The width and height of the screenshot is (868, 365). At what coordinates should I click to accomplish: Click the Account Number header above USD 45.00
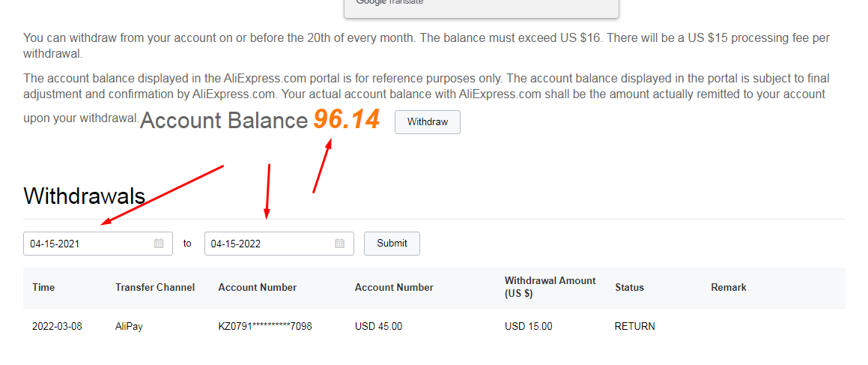coord(394,287)
